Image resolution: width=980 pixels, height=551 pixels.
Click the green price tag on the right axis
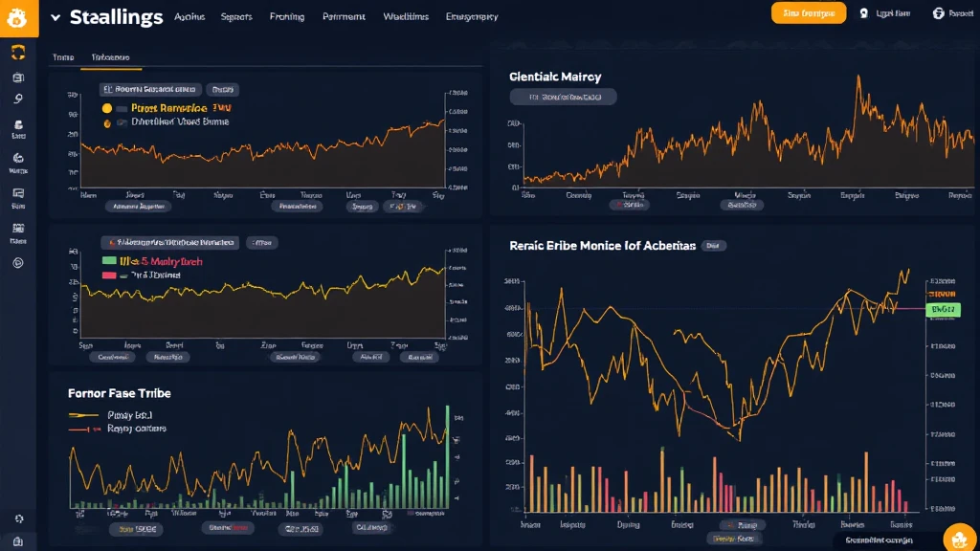pyautogui.click(x=944, y=309)
